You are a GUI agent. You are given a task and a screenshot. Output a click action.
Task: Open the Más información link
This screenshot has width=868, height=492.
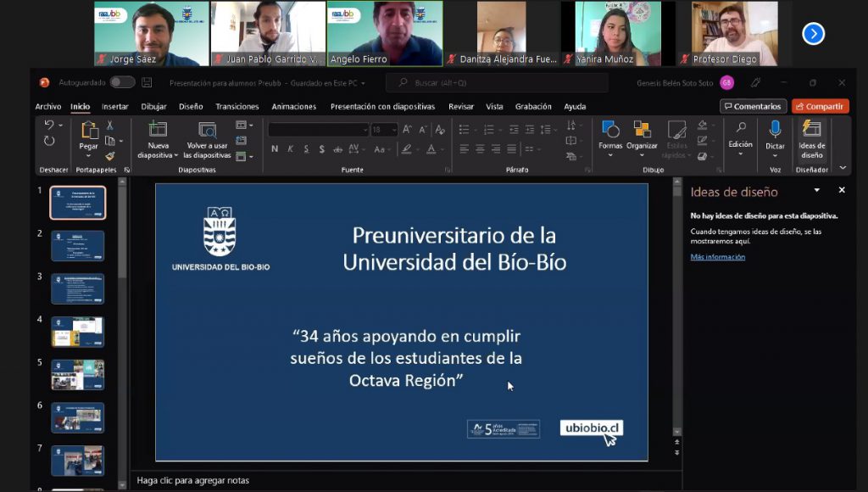[x=717, y=257]
